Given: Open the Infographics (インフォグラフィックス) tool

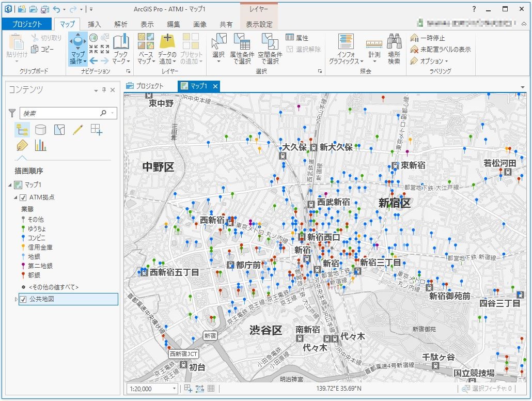Looking at the screenshot, I should pyautogui.click(x=346, y=49).
